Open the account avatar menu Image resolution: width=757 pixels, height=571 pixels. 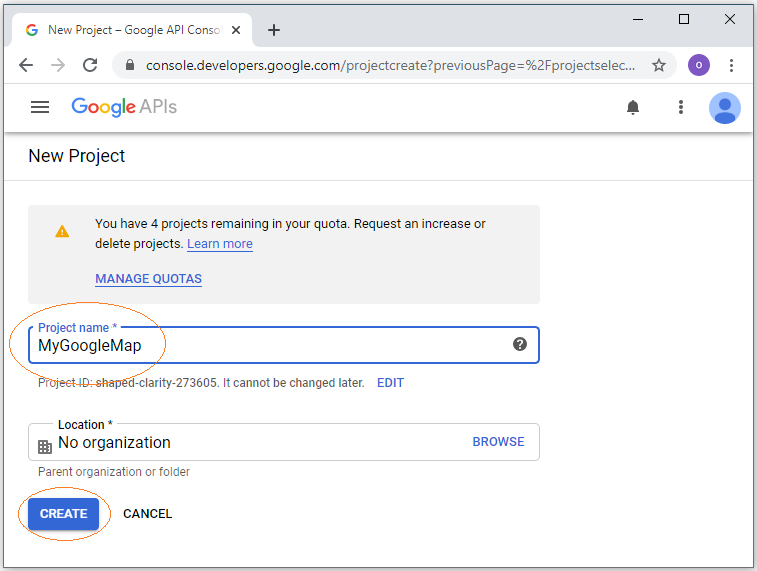(x=724, y=108)
